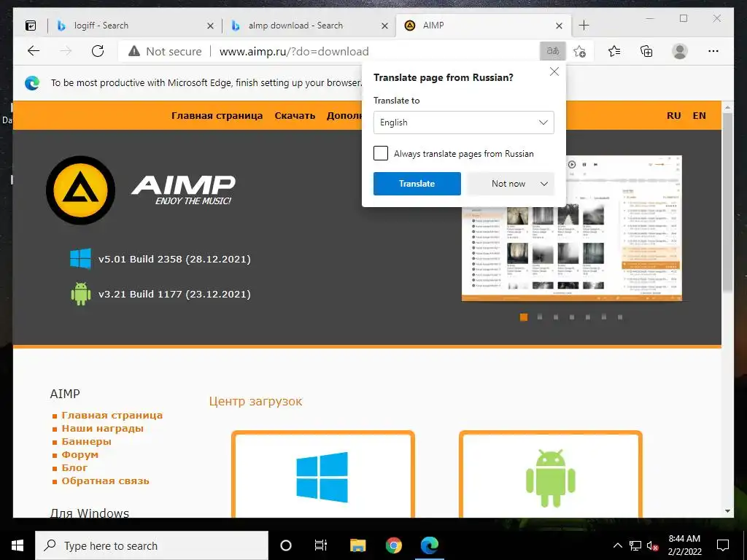Open the Collections icon
Screen dimensions: 747x560
pyautogui.click(x=646, y=51)
